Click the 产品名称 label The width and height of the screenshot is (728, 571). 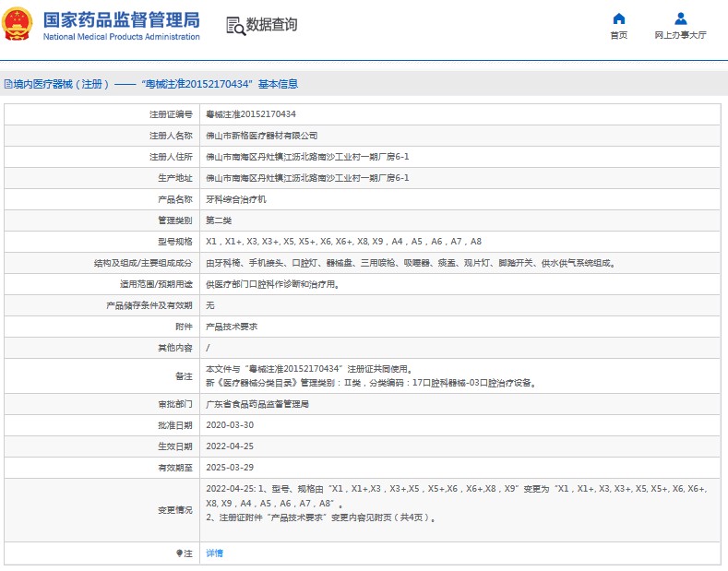pyautogui.click(x=175, y=199)
